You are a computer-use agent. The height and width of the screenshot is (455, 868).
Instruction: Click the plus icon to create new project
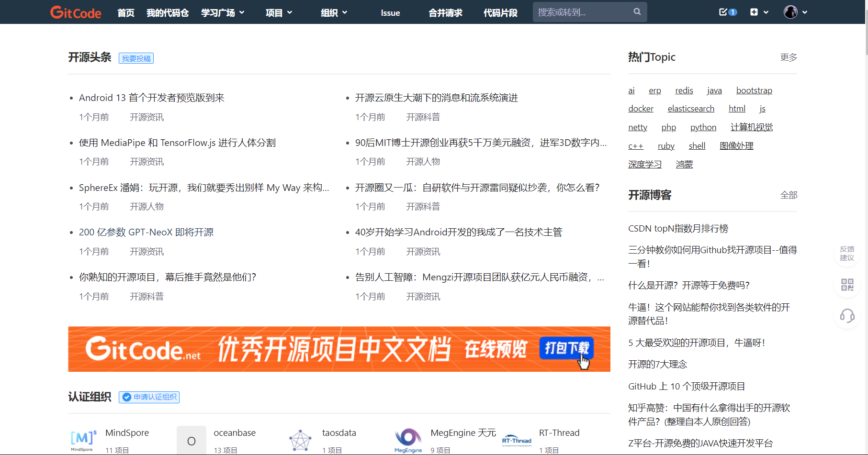pos(755,11)
